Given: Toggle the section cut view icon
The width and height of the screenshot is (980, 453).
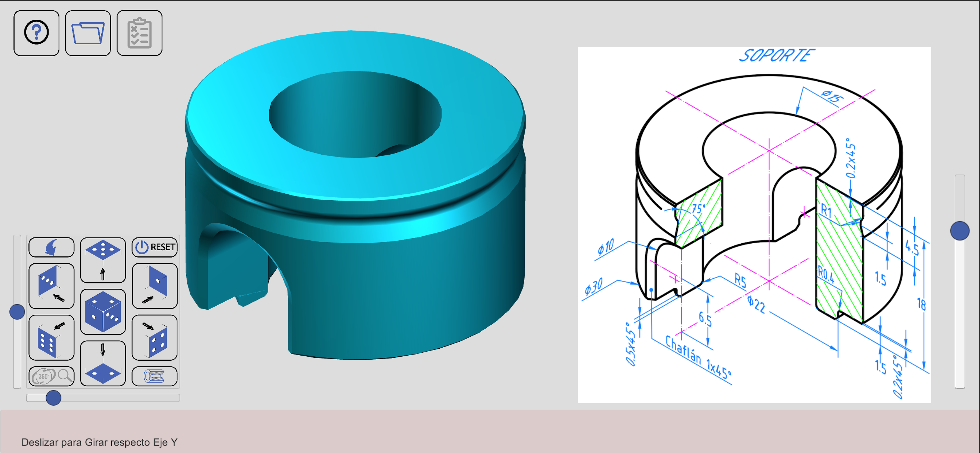Looking at the screenshot, I should 155,376.
